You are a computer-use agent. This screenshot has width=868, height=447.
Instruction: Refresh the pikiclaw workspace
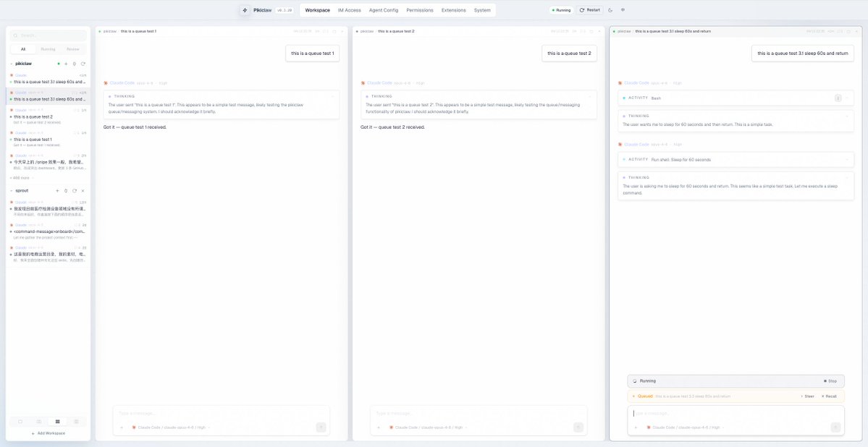(83, 64)
